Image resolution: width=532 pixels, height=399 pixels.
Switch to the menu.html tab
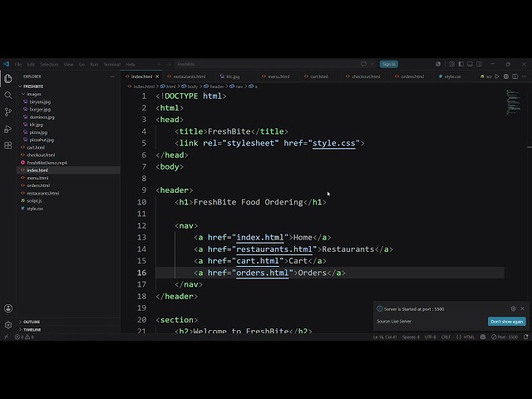pos(278,76)
